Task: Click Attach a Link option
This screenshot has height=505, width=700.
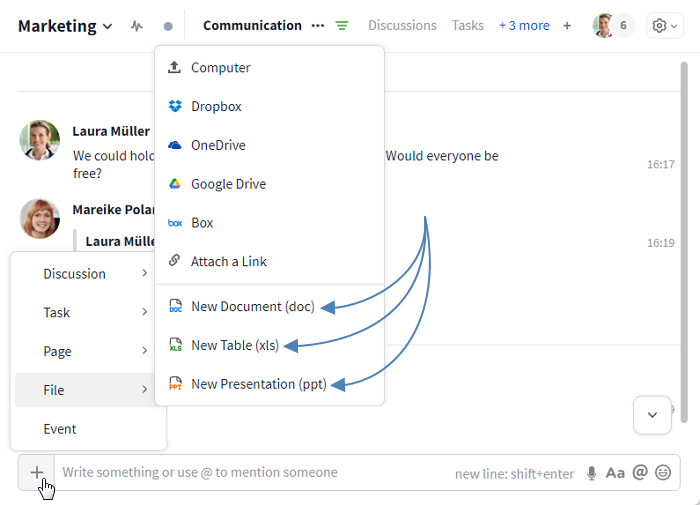Action: click(x=228, y=261)
